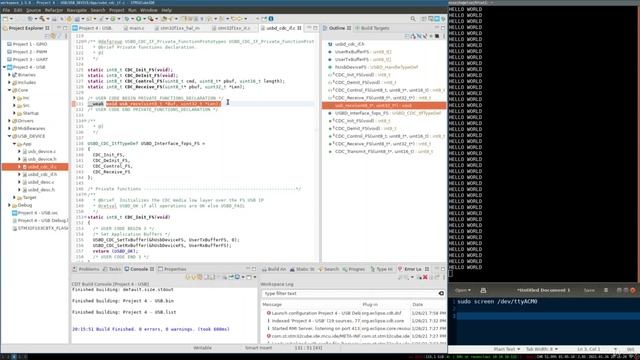Expand the Middlewares folder

pos(9,129)
